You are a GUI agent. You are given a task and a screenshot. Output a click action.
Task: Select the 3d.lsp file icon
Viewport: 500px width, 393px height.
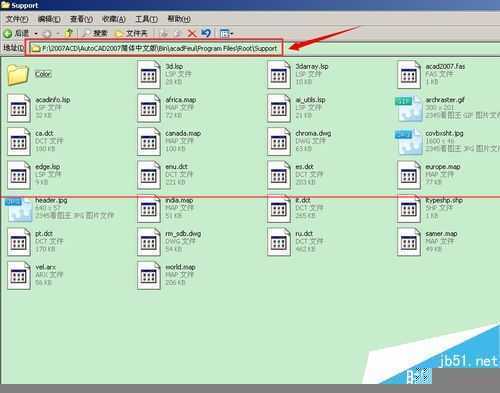149,75
